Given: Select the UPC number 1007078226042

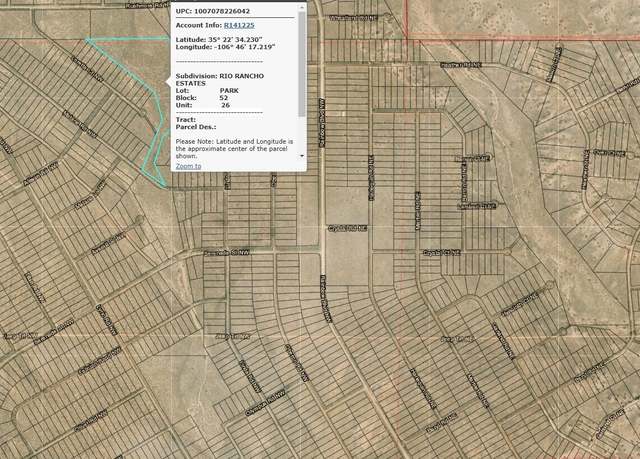Looking at the screenshot, I should tap(222, 11).
